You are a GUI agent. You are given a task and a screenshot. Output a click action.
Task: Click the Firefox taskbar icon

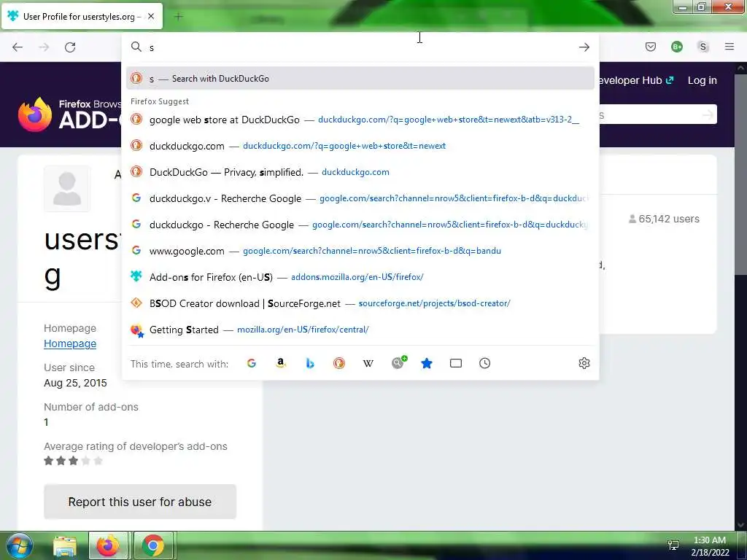tap(108, 545)
